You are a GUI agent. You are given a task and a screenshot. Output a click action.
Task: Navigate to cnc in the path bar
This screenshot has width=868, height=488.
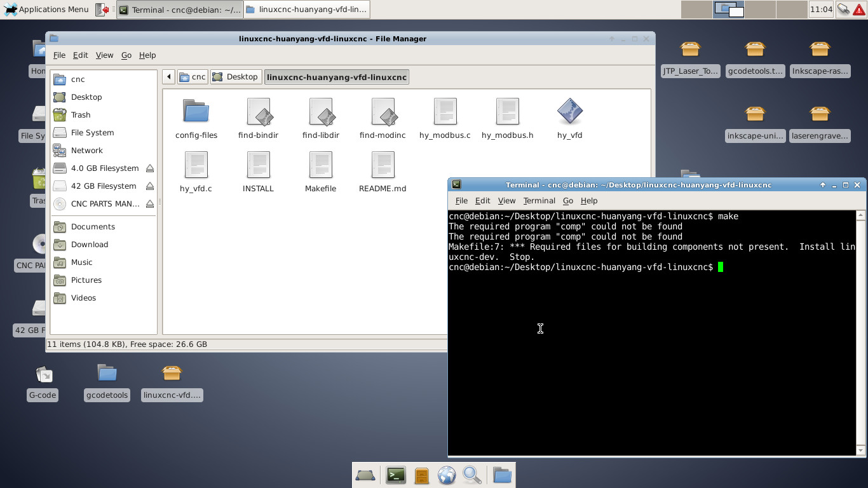[193, 77]
